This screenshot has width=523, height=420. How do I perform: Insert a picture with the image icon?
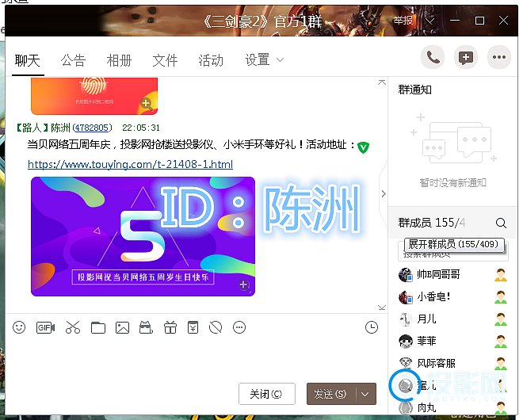point(122,327)
